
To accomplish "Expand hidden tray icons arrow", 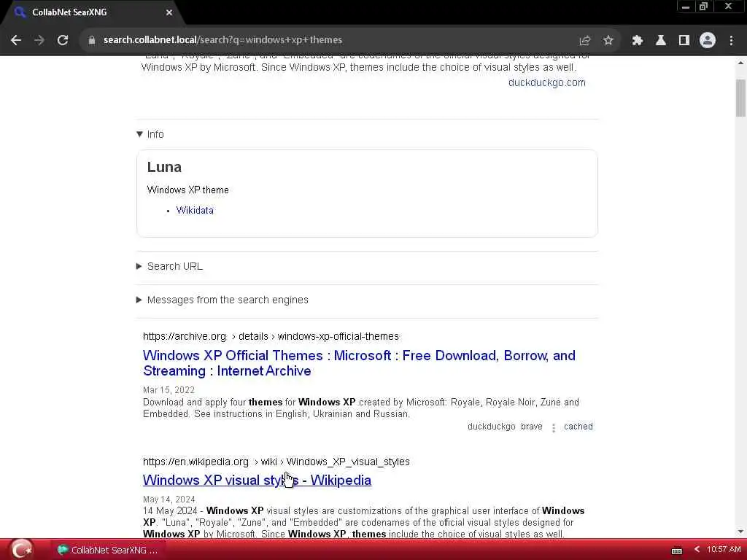I will 697,550.
